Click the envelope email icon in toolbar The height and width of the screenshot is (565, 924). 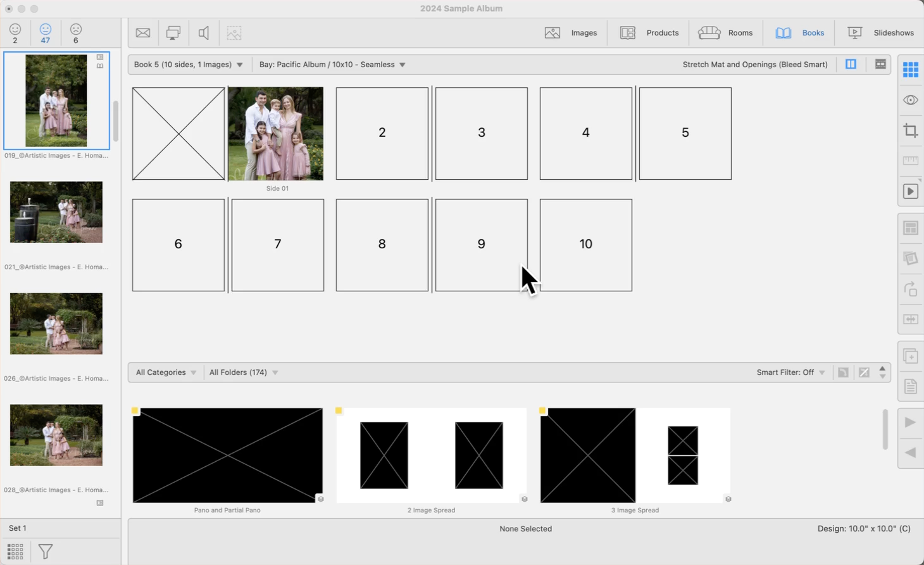[x=143, y=33]
